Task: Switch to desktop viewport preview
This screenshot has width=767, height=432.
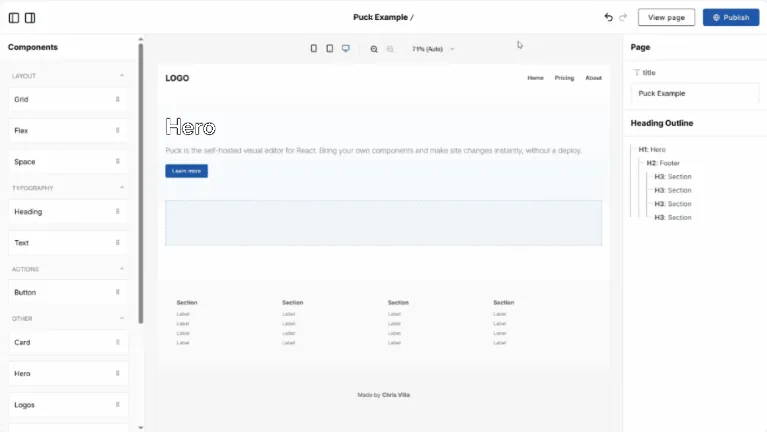Action: [346, 48]
